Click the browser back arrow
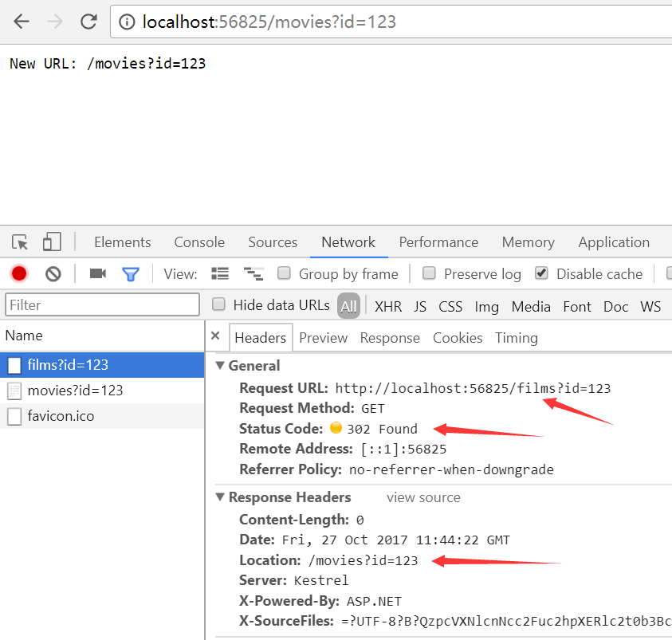The width and height of the screenshot is (672, 640). 22,22
